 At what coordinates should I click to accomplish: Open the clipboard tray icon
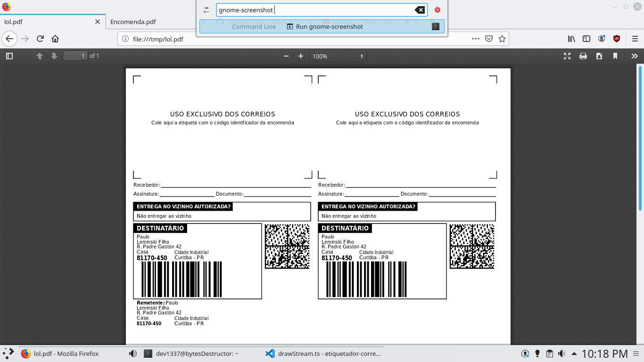[550, 354]
